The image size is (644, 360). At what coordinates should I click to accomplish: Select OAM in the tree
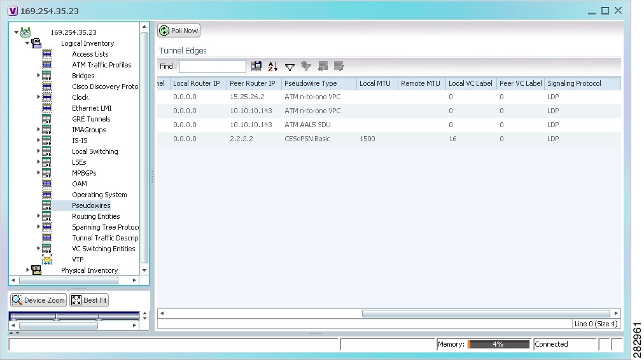[x=80, y=183]
